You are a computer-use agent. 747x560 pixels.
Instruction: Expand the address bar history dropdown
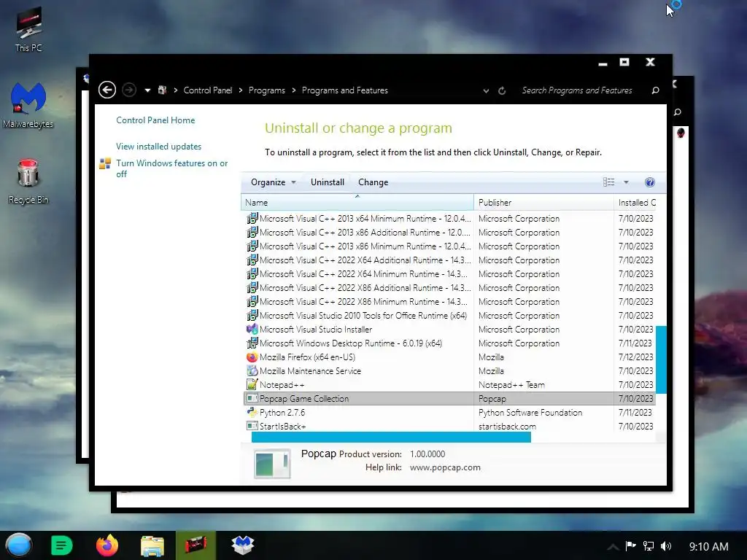486,91
